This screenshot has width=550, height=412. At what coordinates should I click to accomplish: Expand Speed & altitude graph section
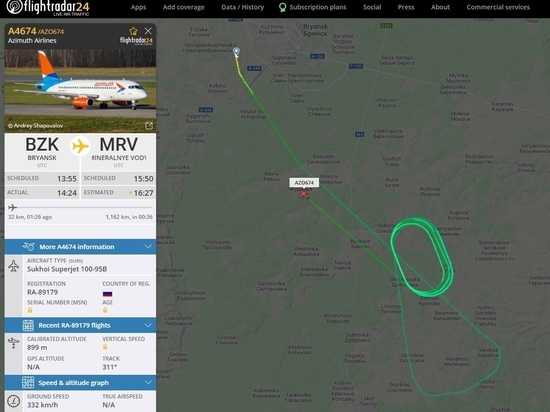pos(80,383)
